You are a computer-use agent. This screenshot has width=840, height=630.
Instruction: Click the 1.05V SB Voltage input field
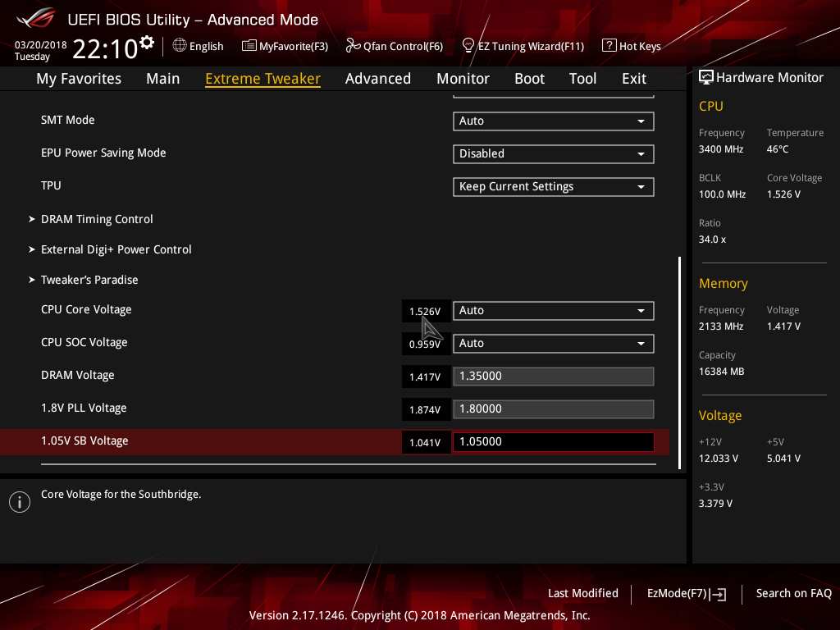pyautogui.click(x=554, y=442)
